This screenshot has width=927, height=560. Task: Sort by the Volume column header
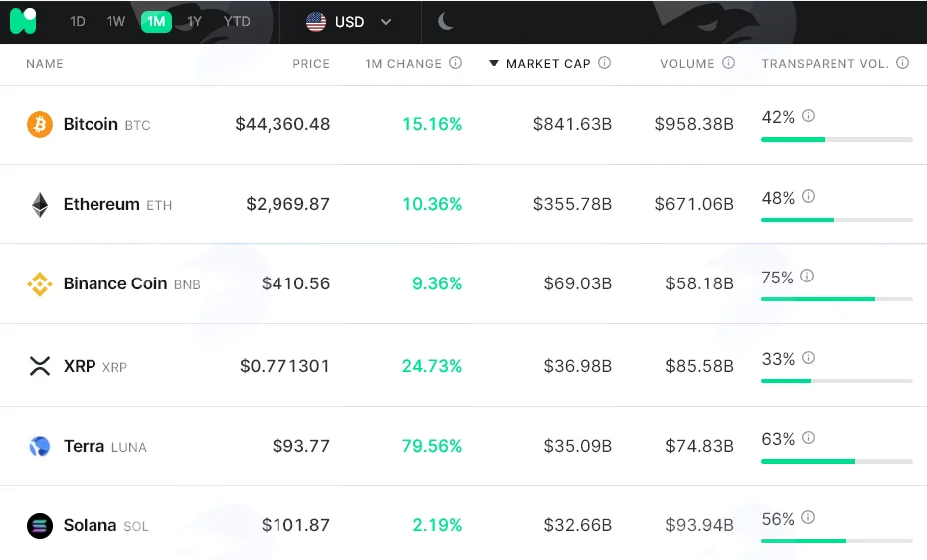tap(687, 64)
